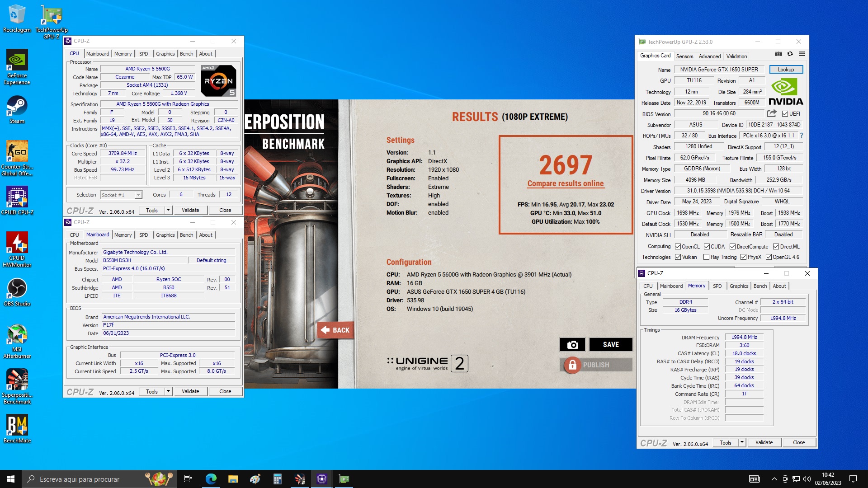This screenshot has width=868, height=488.
Task: Open the Advanced tab in GPU-Z
Action: tap(710, 56)
